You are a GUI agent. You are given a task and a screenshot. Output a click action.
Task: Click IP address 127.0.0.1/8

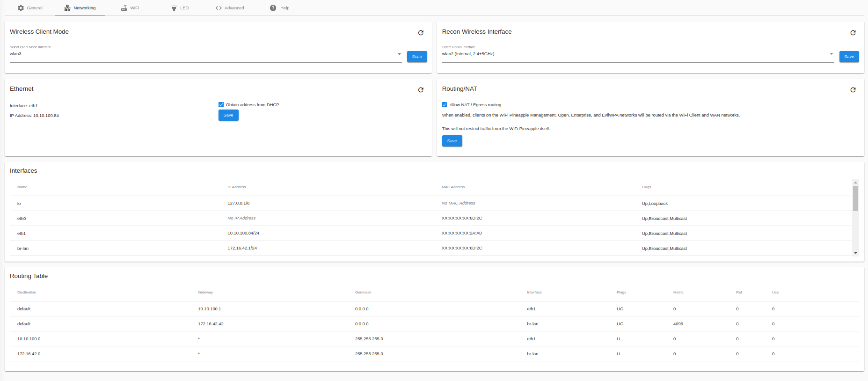(239, 203)
